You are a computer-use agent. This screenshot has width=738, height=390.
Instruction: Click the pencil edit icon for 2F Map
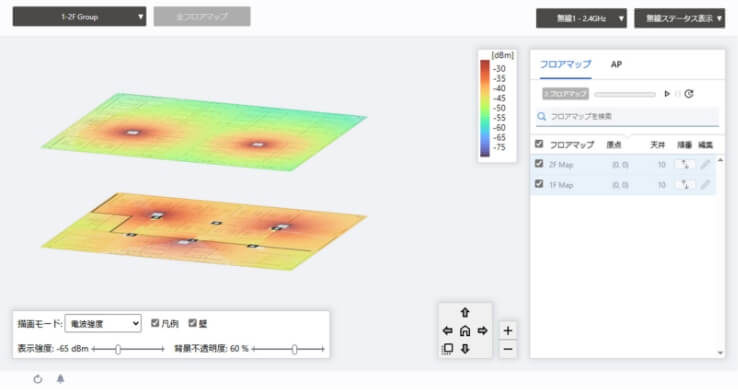click(x=705, y=164)
